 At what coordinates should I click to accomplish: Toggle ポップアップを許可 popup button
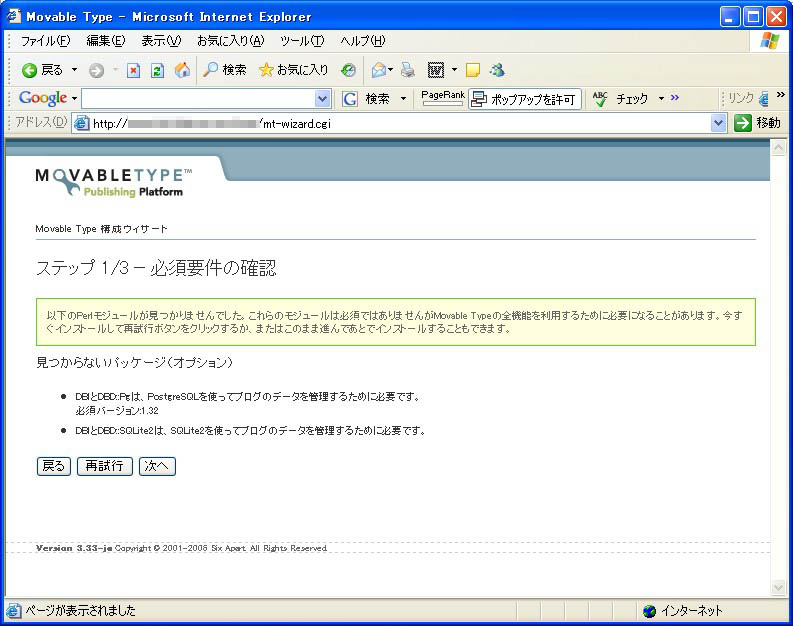click(x=524, y=99)
